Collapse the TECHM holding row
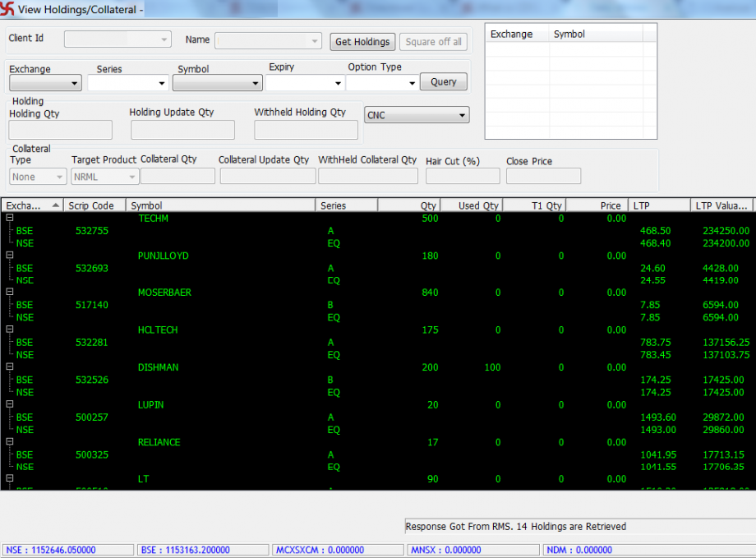 (10, 218)
